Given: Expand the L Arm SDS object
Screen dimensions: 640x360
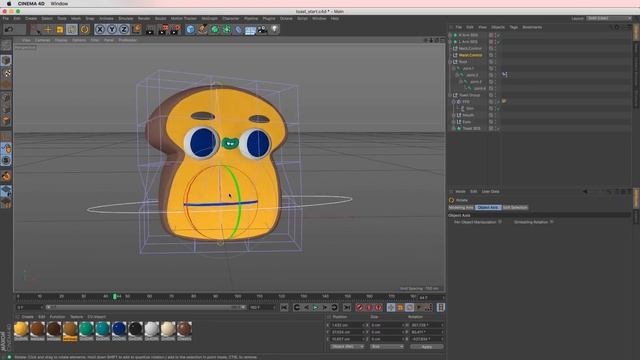Looking at the screenshot, I should pyautogui.click(x=450, y=42).
